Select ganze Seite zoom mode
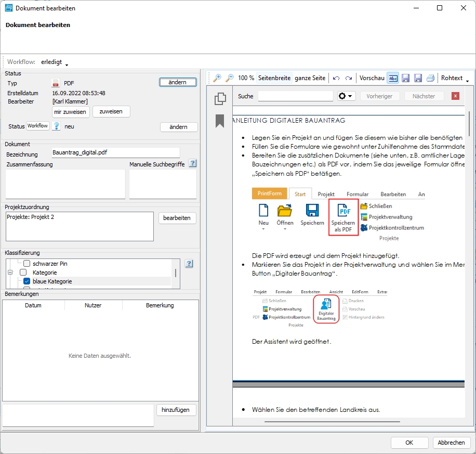 click(310, 78)
